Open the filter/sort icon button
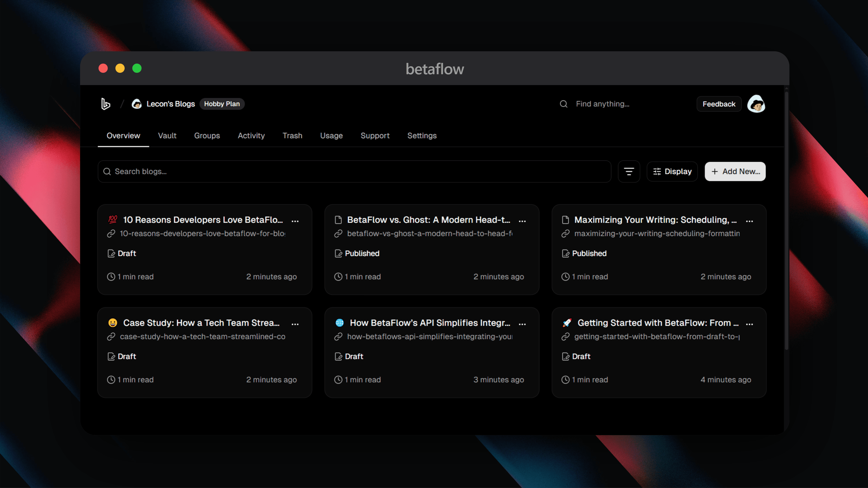The width and height of the screenshot is (868, 488). click(x=629, y=171)
